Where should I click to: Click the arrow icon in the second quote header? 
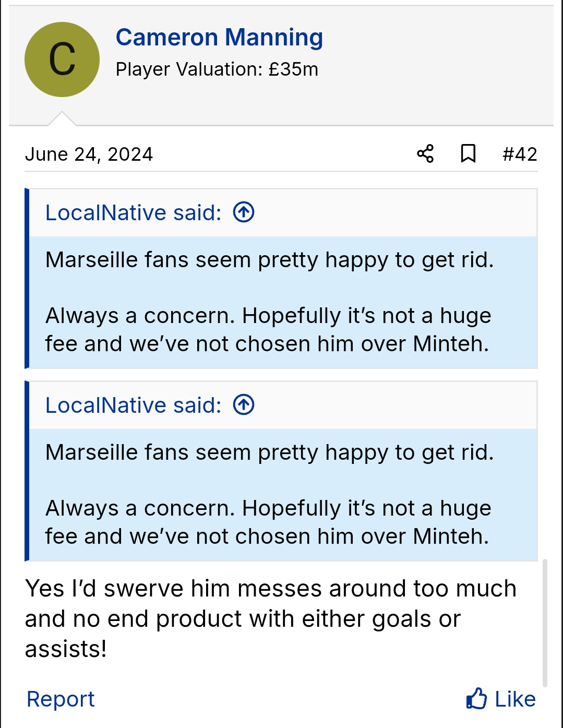[x=243, y=404]
